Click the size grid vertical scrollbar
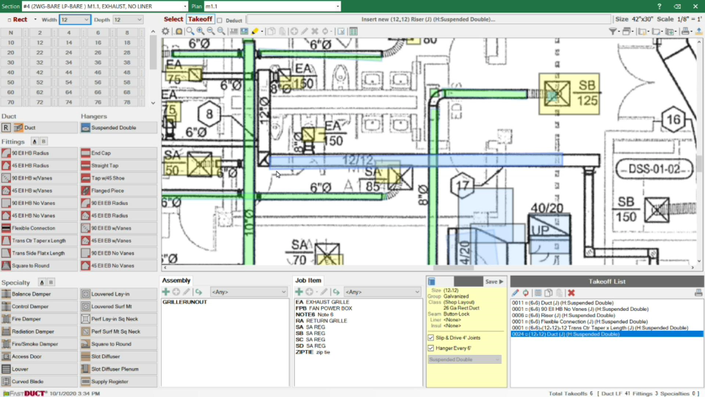705x397 pixels. [153, 67]
